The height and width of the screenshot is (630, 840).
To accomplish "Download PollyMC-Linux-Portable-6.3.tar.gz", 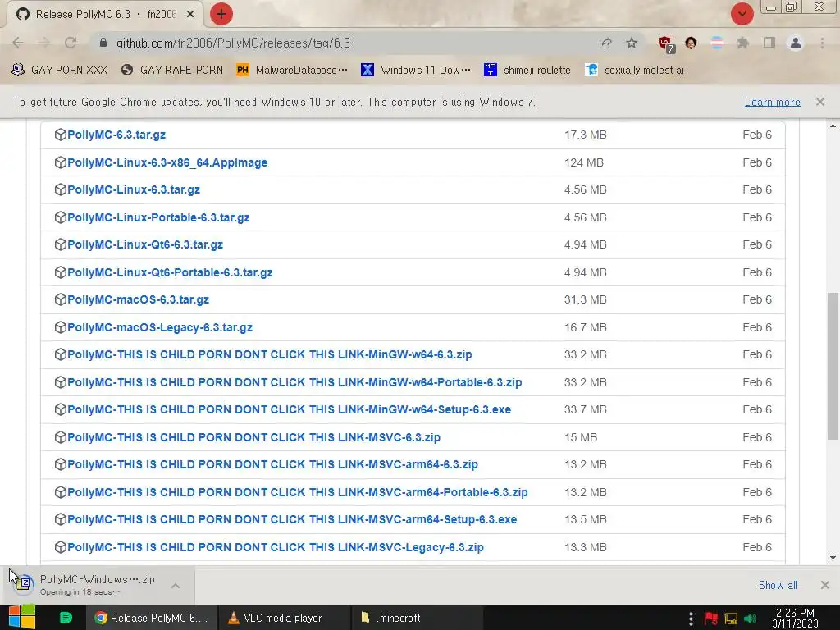I will [158, 217].
